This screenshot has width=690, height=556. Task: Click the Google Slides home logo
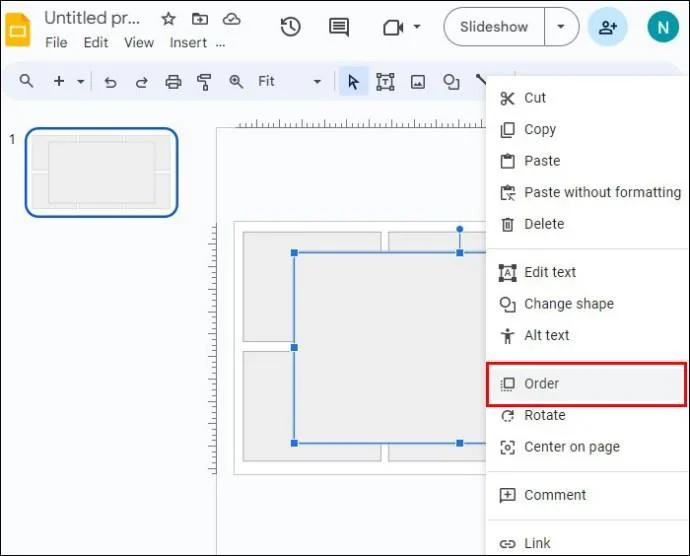pos(18,29)
